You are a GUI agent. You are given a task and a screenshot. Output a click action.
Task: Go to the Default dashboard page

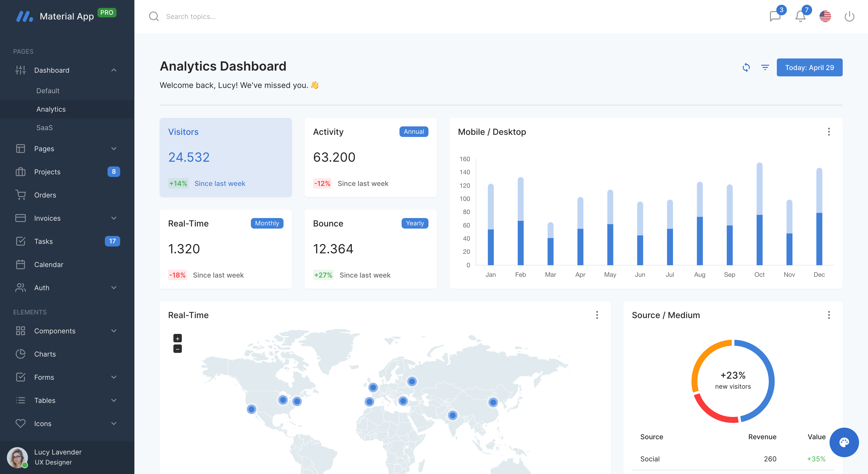48,91
